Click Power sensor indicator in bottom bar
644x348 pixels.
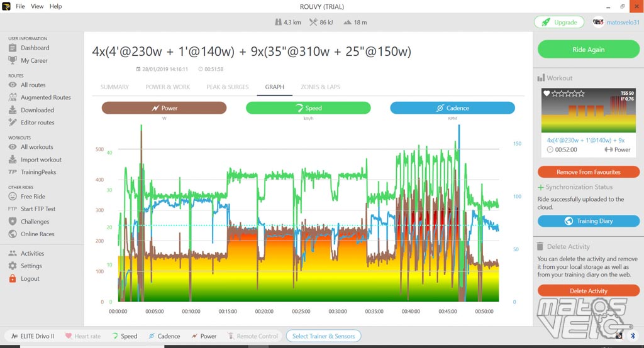(x=204, y=336)
